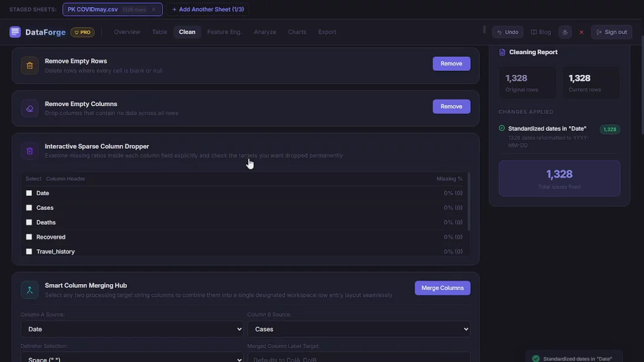Image resolution: width=644 pixels, height=362 pixels.
Task: Click the Missing % column header
Action: pyautogui.click(x=449, y=179)
